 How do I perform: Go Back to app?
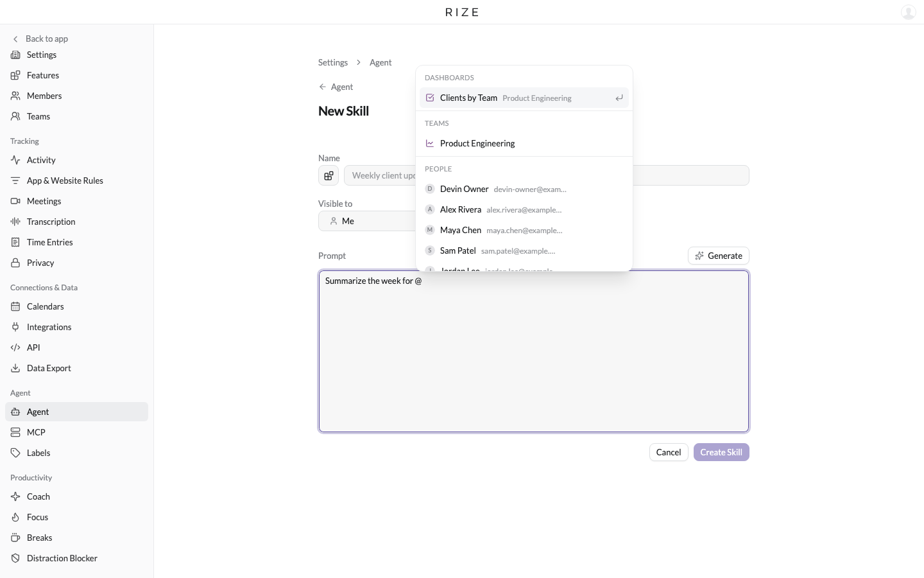point(40,39)
